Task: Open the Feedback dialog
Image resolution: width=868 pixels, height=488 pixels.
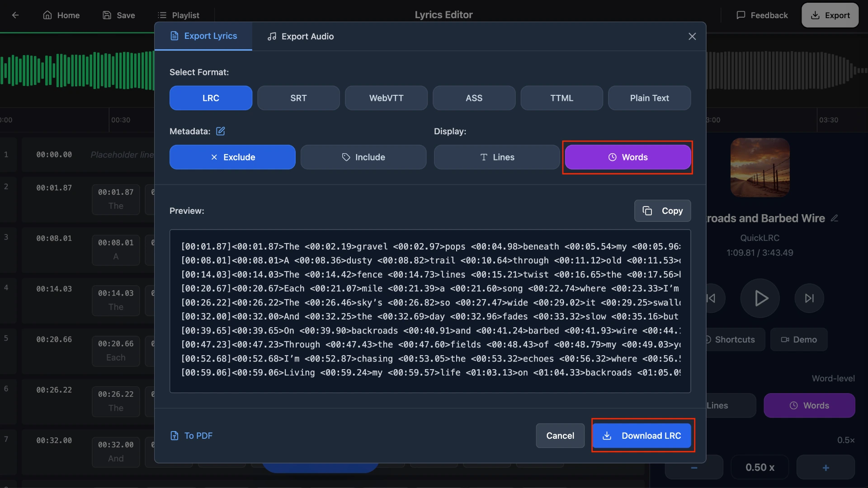Action: [x=761, y=15]
